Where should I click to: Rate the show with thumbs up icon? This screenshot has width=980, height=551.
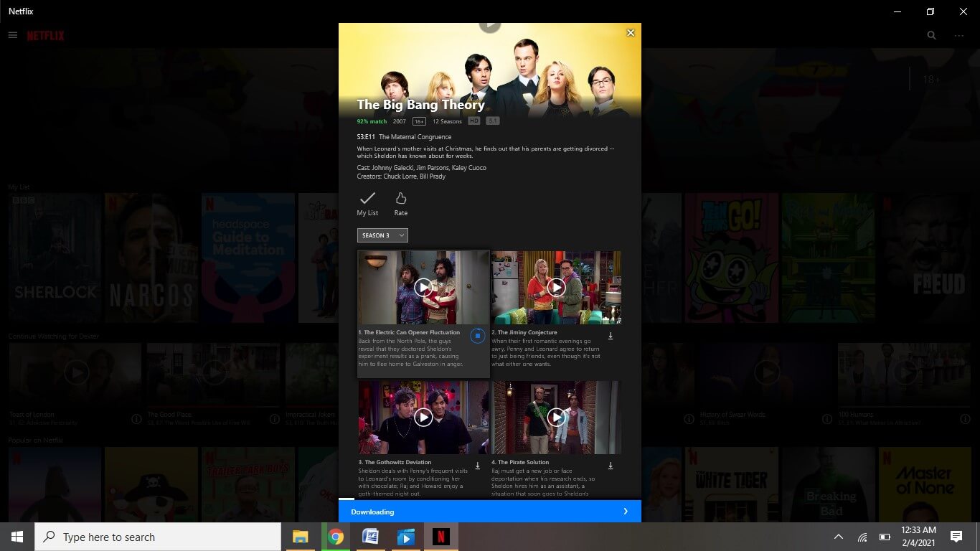pos(401,204)
